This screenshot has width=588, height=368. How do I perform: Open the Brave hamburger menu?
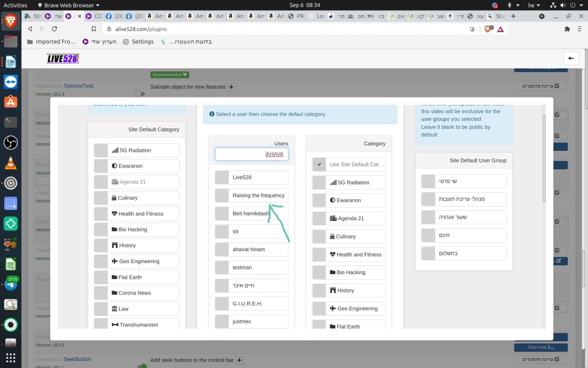tap(579, 29)
